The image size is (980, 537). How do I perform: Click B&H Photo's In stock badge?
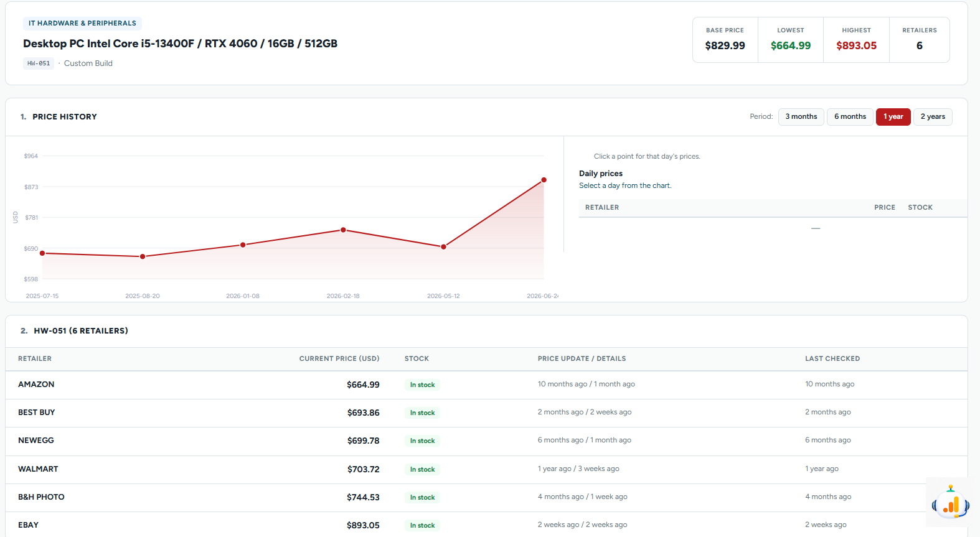click(x=422, y=498)
